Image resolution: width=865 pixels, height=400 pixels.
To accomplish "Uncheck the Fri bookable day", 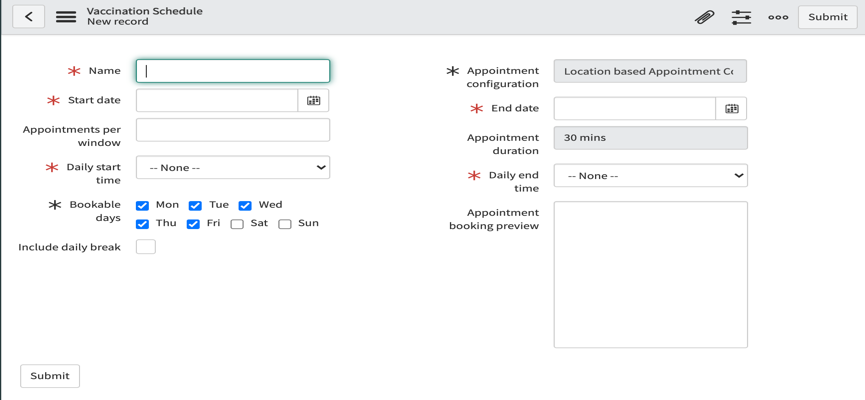I will [x=193, y=224].
